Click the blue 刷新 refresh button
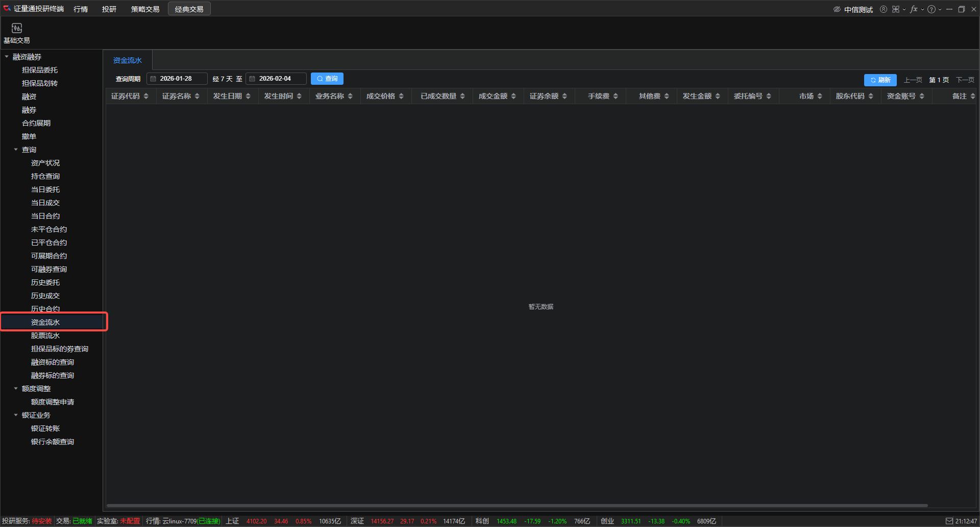The width and height of the screenshot is (980, 527). (880, 80)
